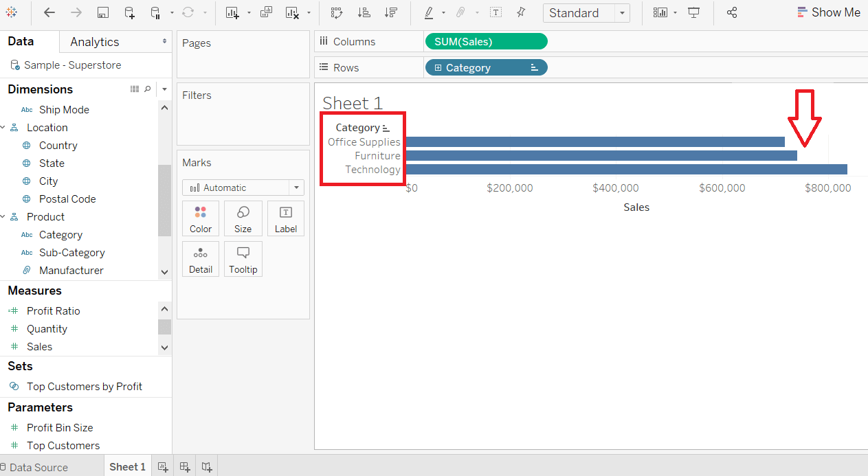
Task: Select Top Customers by Profit set
Action: (85, 387)
